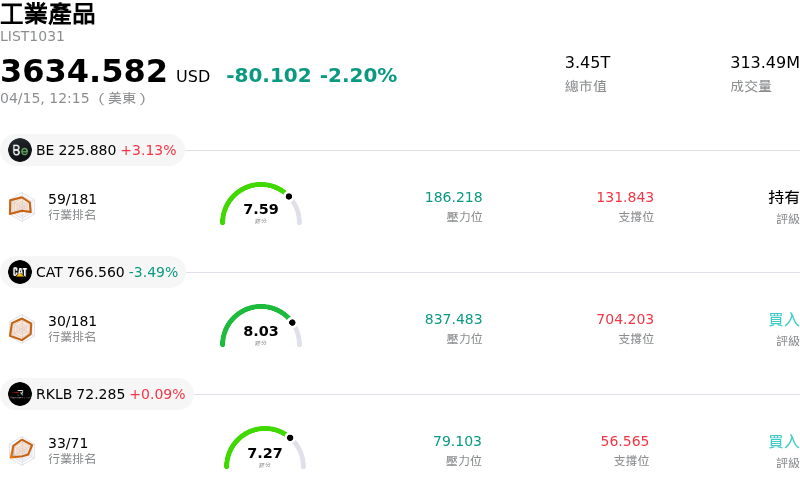Click the 持有 rating for BE
800x488 pixels.
tap(784, 197)
